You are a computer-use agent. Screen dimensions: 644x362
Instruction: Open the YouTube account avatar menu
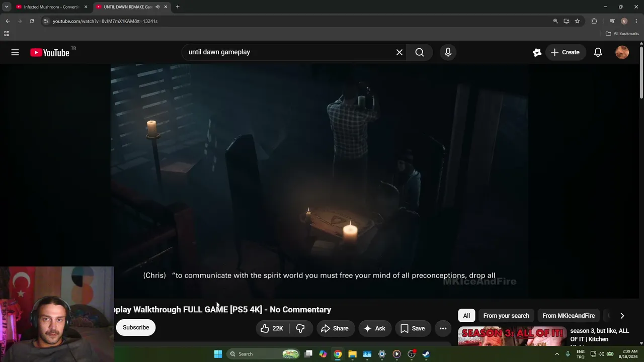click(x=622, y=52)
